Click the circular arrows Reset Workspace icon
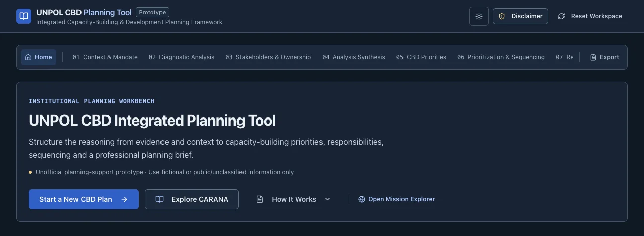 point(561,16)
